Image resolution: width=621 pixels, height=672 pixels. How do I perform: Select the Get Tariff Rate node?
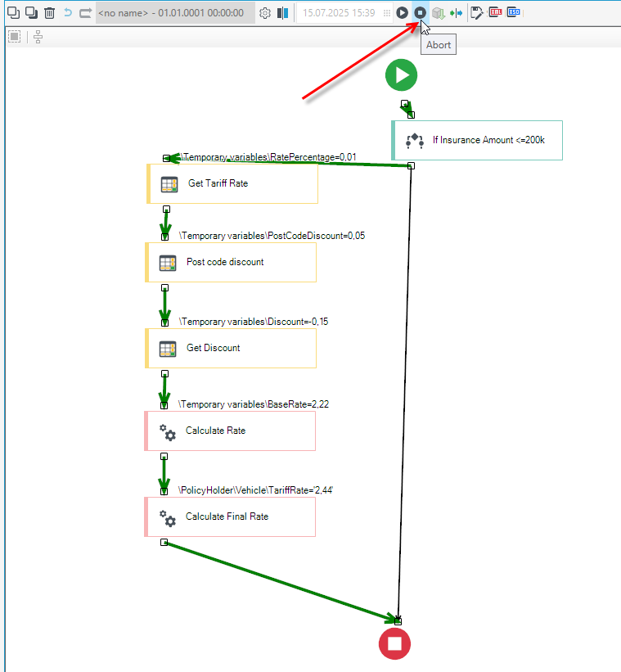232,183
